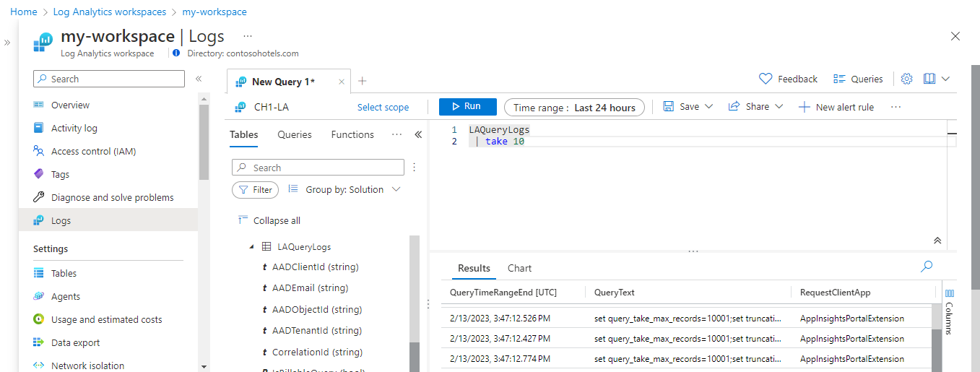This screenshot has height=372, width=980.
Task: Open Access control (IAM) in sidebar
Action: click(x=93, y=151)
